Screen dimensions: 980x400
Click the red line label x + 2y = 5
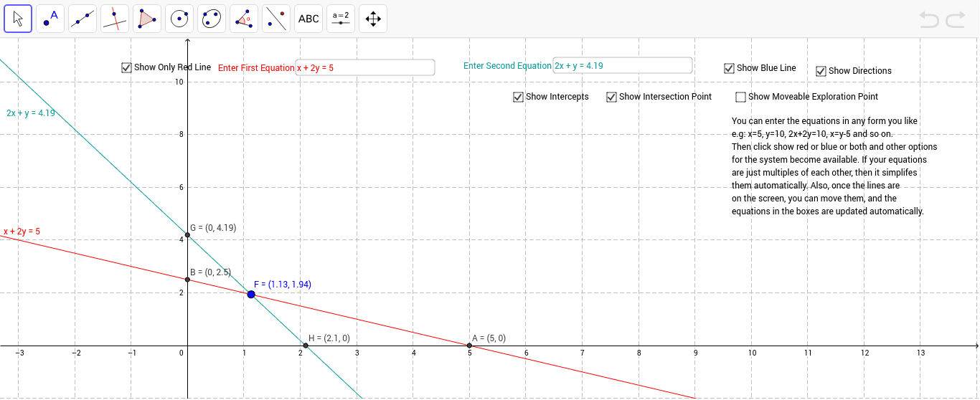pyautogui.click(x=22, y=232)
